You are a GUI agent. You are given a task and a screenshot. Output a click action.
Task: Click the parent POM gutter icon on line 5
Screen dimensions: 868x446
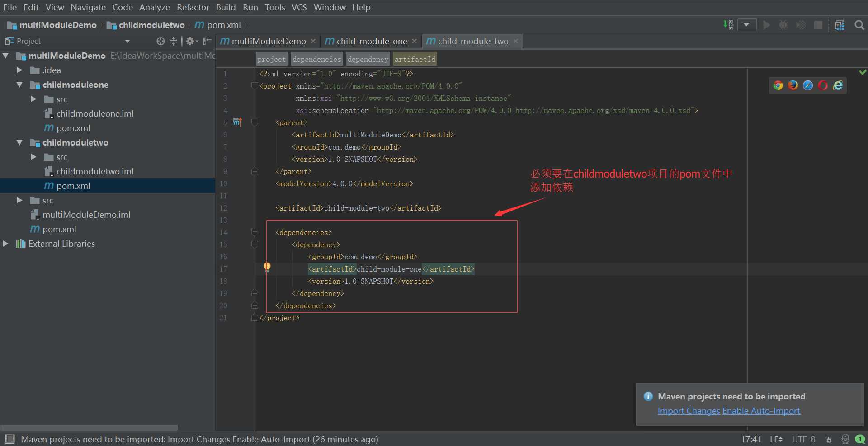click(x=237, y=122)
